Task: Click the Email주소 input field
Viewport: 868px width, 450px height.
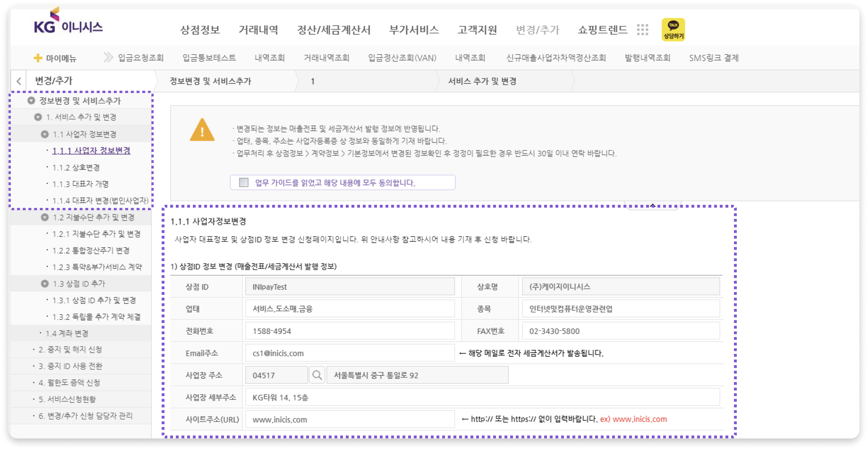Action: pos(350,353)
